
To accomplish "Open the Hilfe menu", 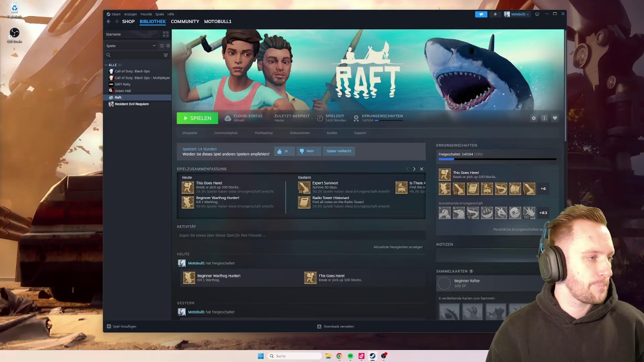I will coord(171,14).
